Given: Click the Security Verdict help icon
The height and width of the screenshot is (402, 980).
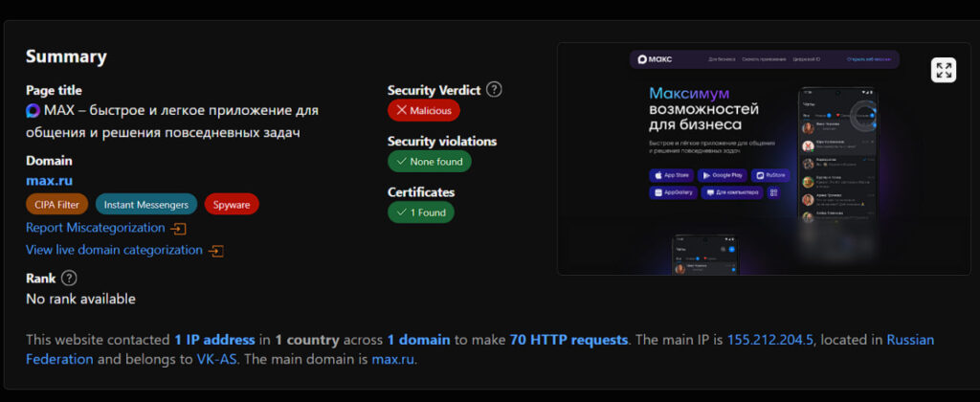Looking at the screenshot, I should click(494, 89).
